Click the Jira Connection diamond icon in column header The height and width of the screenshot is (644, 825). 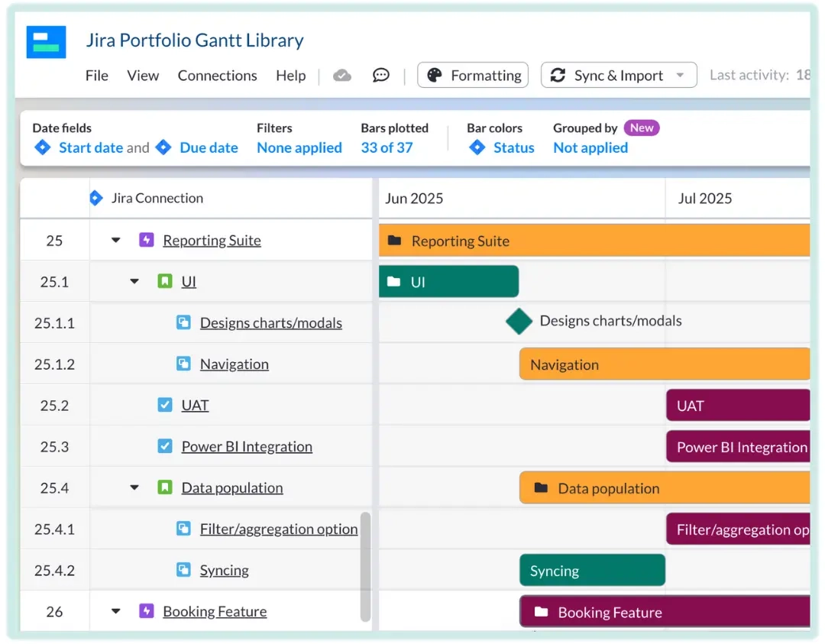(95, 197)
